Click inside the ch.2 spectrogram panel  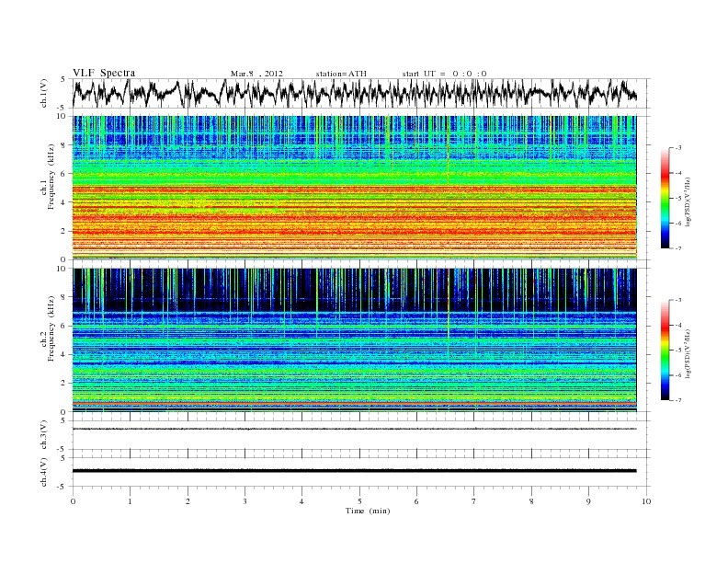(x=355, y=340)
